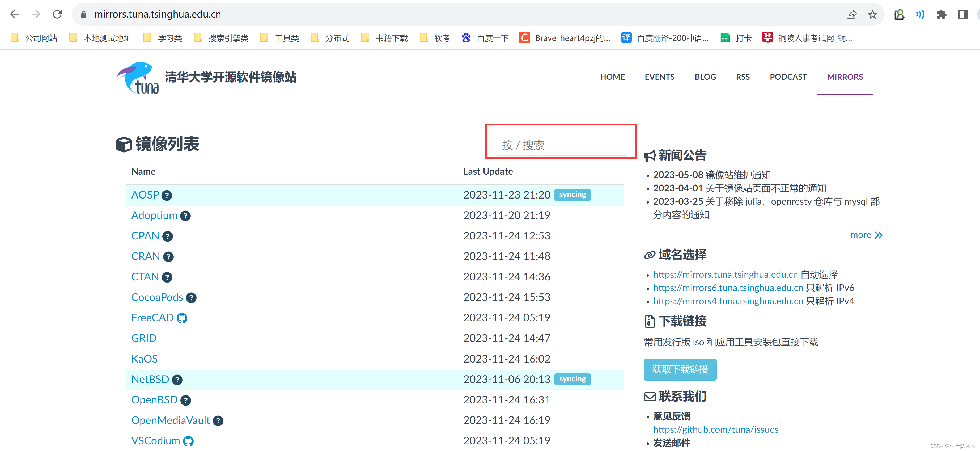This screenshot has width=980, height=451.
Task: Reload the page with refresh icon
Action: pyautogui.click(x=57, y=14)
